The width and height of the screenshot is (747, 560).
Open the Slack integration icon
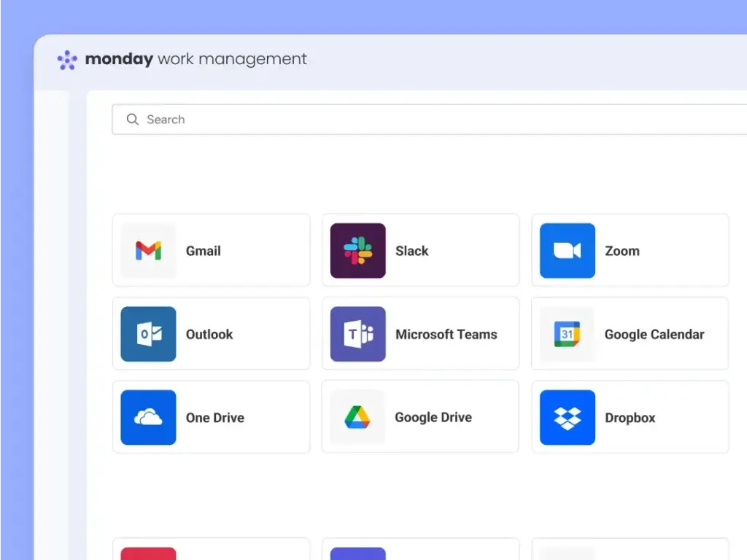[357, 251]
